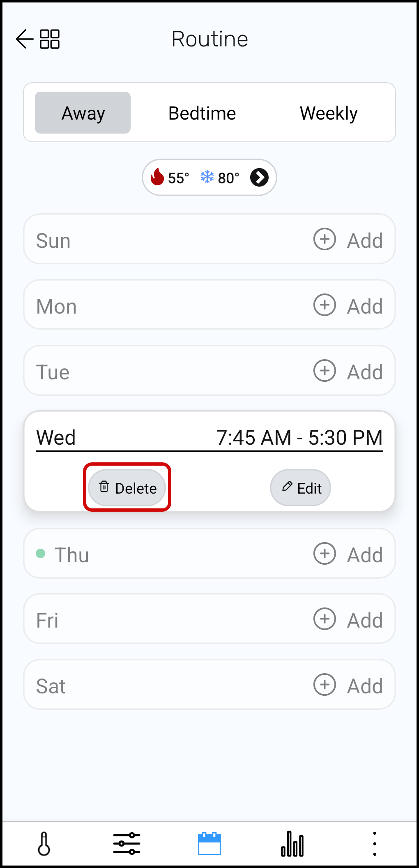Open the three-dot more menu
The height and width of the screenshot is (868, 419).
pyautogui.click(x=374, y=844)
